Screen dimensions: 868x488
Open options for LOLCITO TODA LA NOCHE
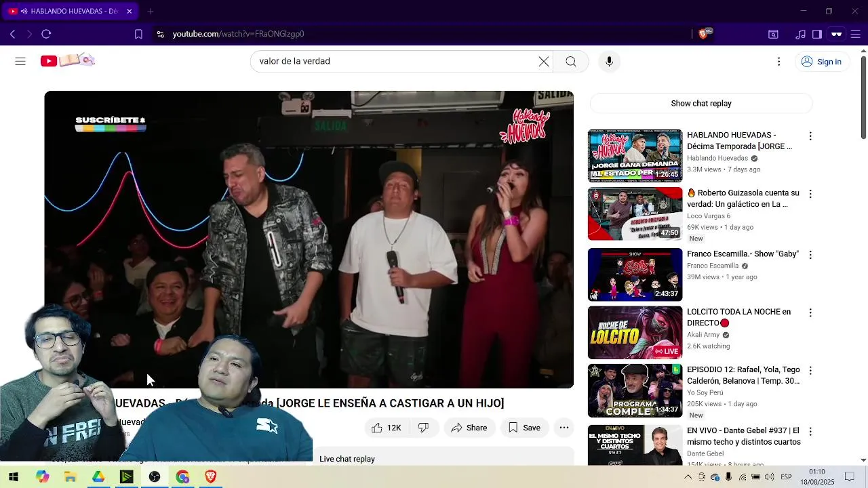810,312
